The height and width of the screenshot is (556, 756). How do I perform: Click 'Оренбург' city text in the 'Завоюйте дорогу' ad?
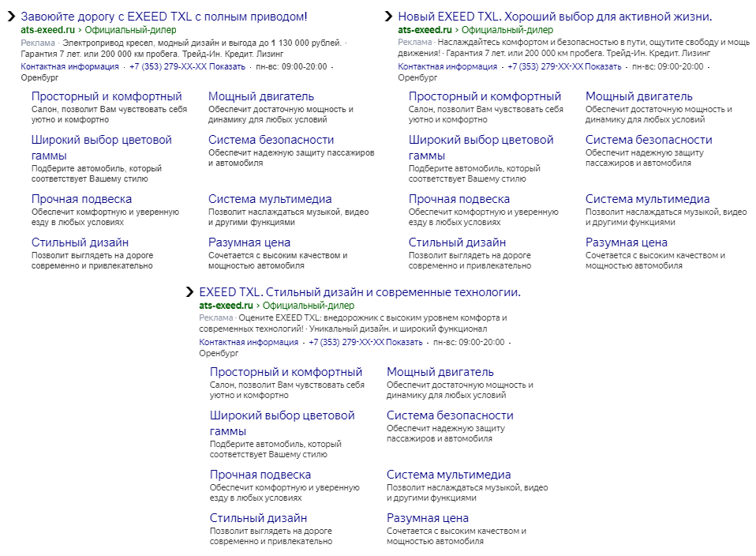point(39,77)
